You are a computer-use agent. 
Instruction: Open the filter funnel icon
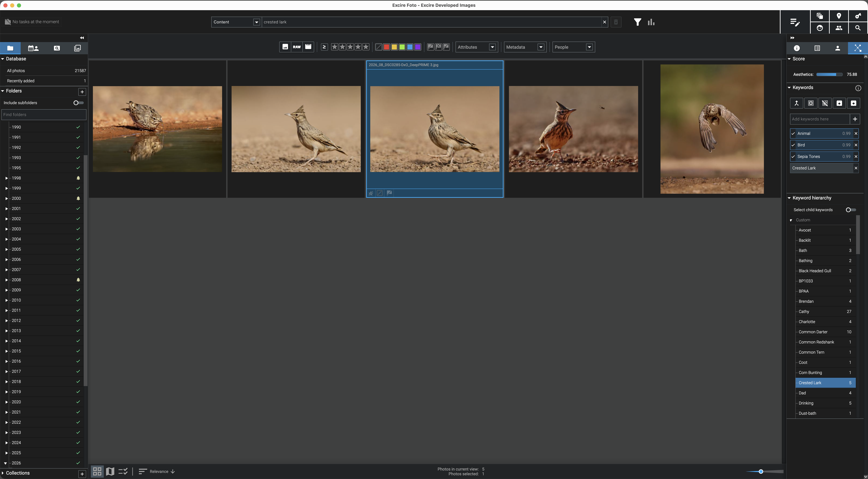[637, 22]
